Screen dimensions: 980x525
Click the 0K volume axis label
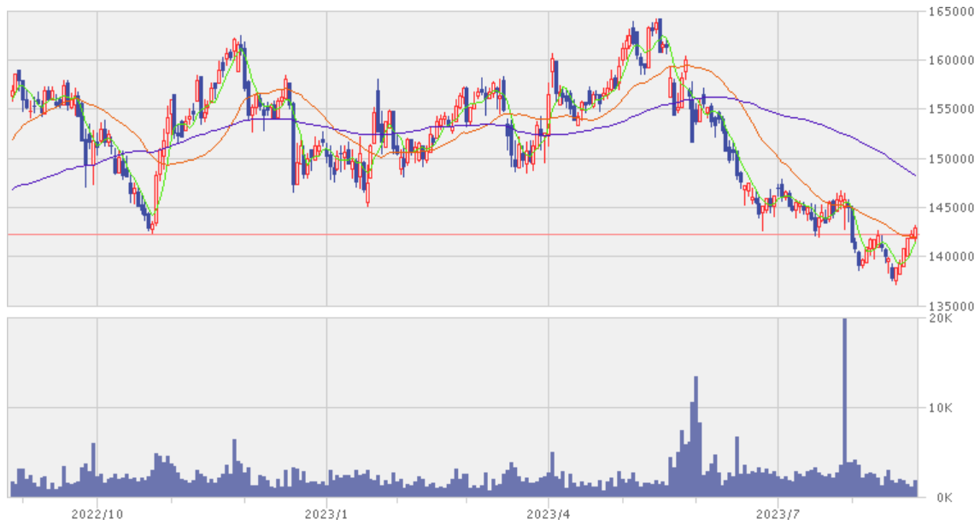944,498
